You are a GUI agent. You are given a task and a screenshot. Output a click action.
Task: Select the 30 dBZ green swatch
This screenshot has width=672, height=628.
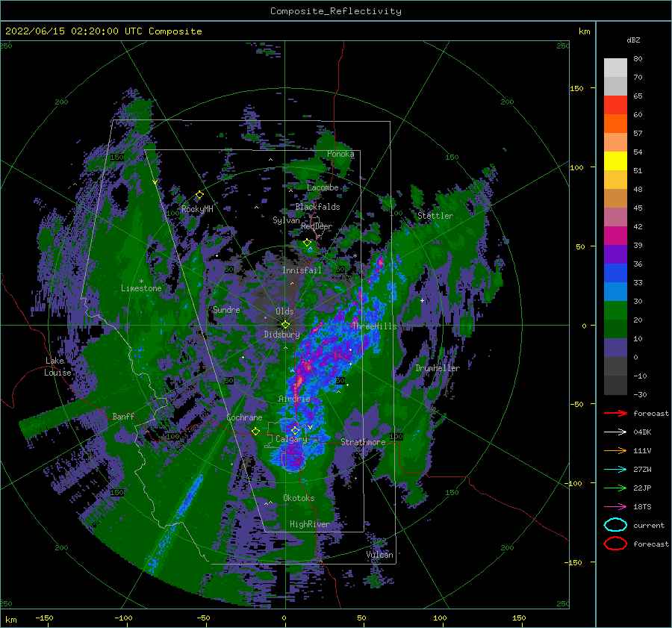[x=615, y=310]
